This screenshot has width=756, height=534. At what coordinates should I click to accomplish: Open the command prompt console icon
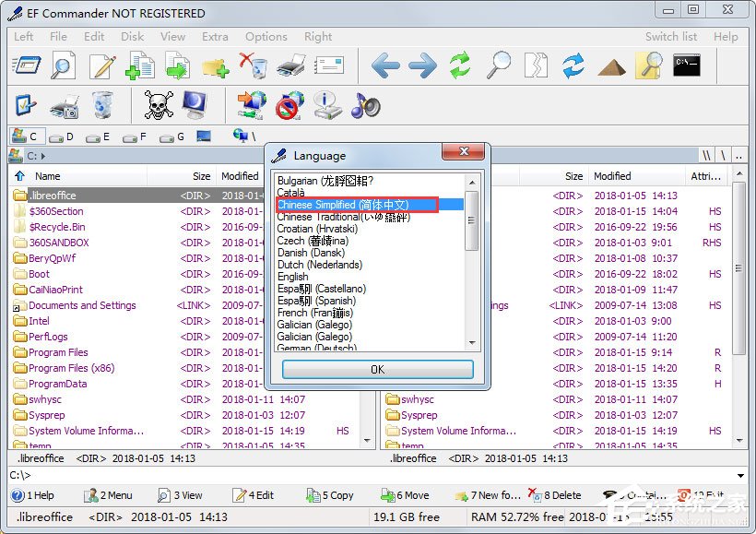pos(687,65)
